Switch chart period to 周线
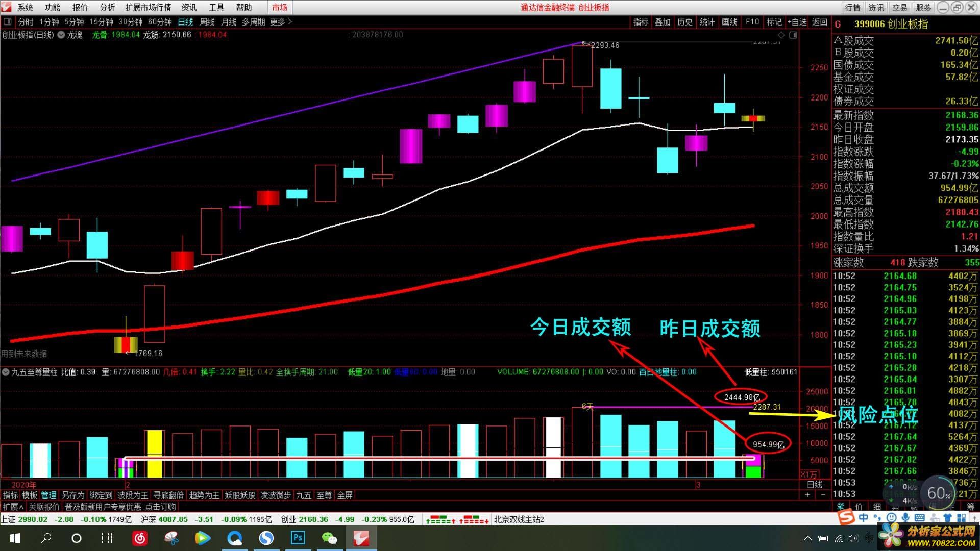The width and height of the screenshot is (980, 551). pyautogui.click(x=207, y=22)
